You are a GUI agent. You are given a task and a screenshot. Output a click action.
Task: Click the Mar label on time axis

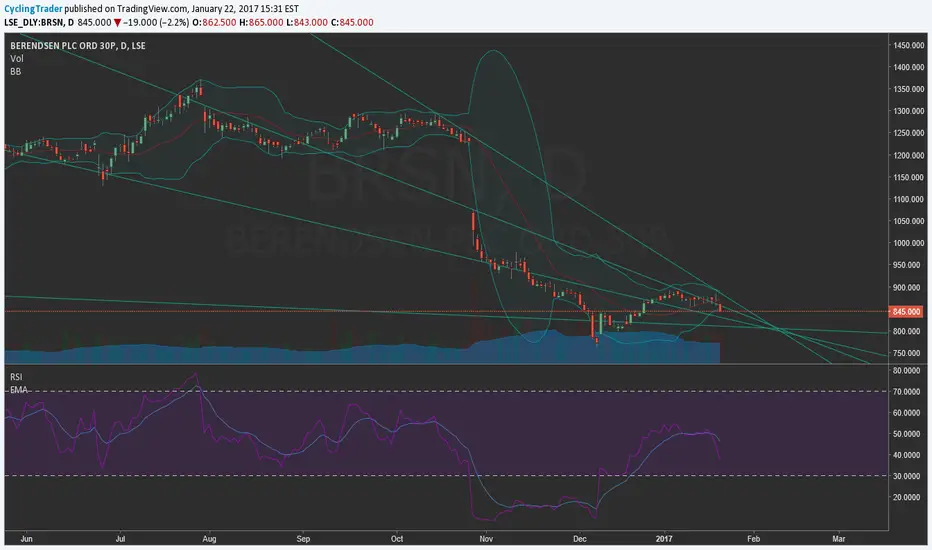coord(839,539)
